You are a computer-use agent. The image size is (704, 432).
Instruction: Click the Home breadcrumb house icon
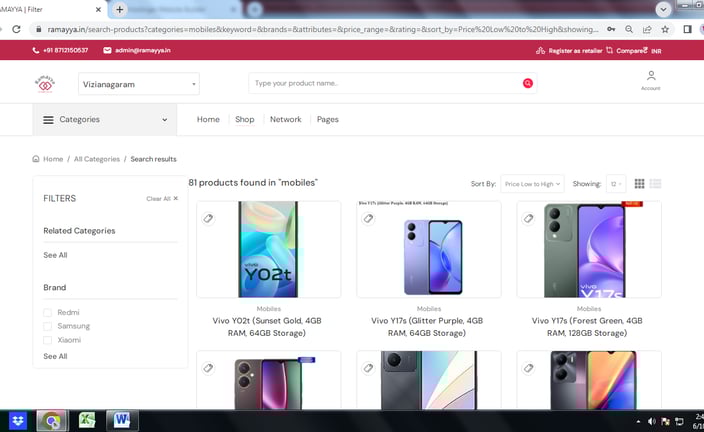tap(36, 159)
